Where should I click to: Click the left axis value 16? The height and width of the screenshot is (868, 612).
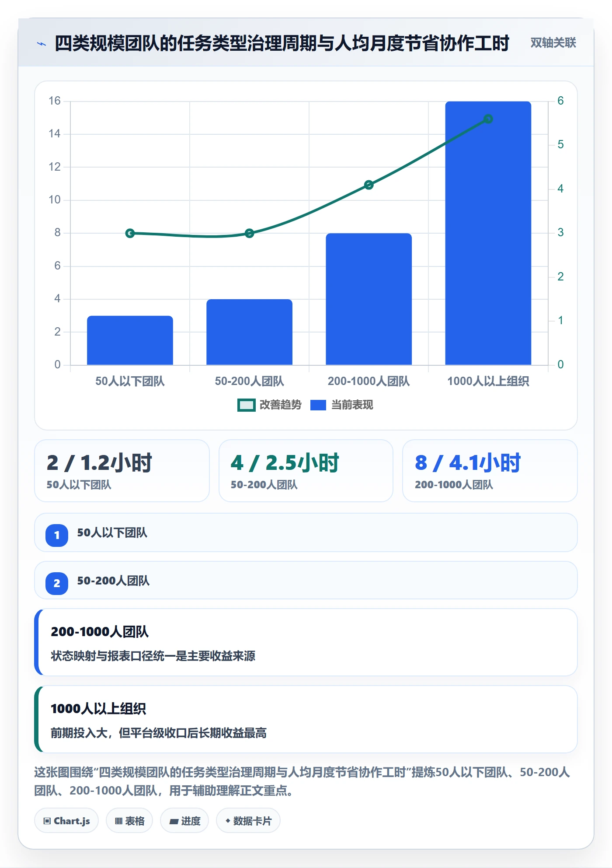coord(55,101)
